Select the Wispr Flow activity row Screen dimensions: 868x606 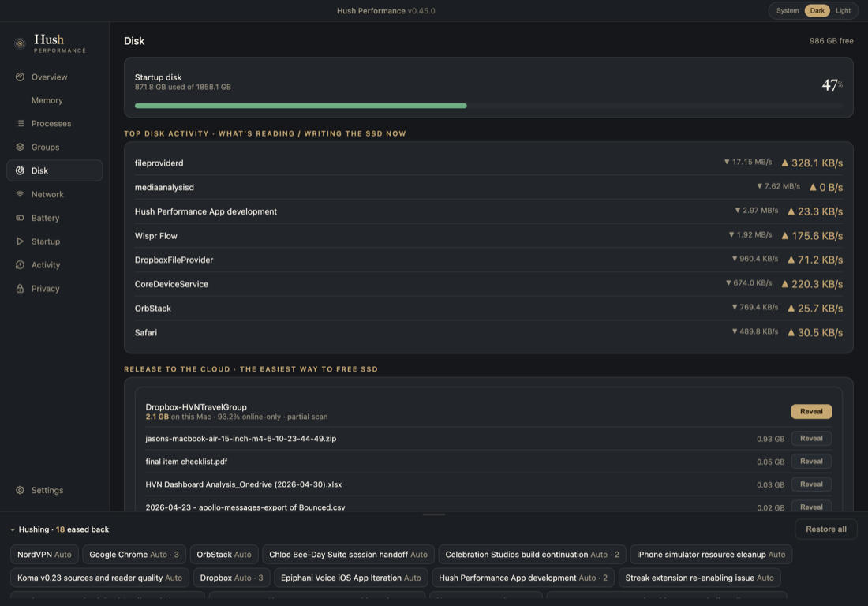click(488, 236)
